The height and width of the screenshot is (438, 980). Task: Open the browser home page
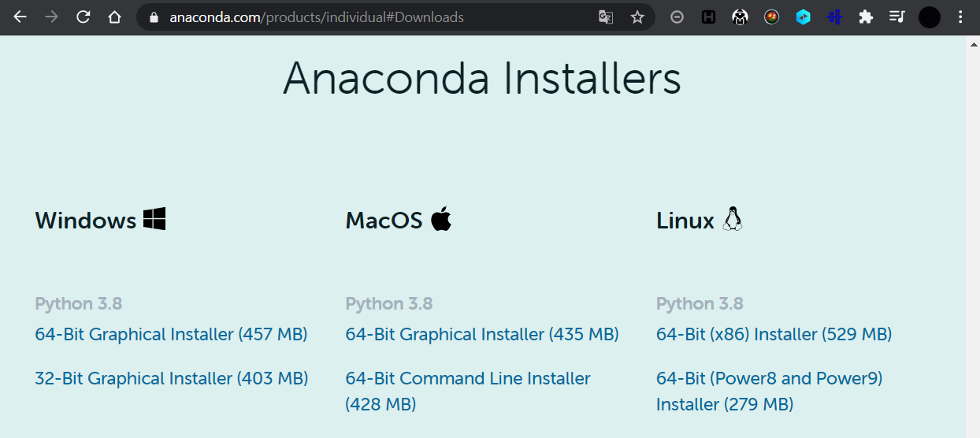pyautogui.click(x=114, y=17)
